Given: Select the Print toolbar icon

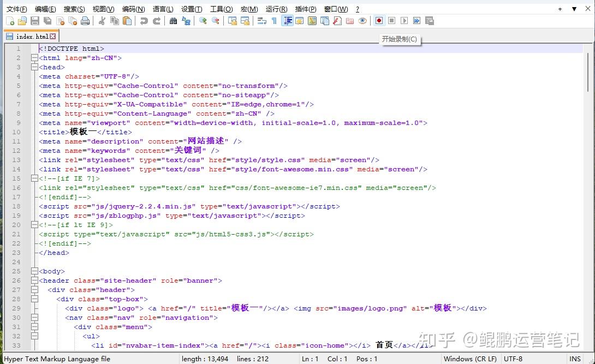Looking at the screenshot, I should click(85, 20).
